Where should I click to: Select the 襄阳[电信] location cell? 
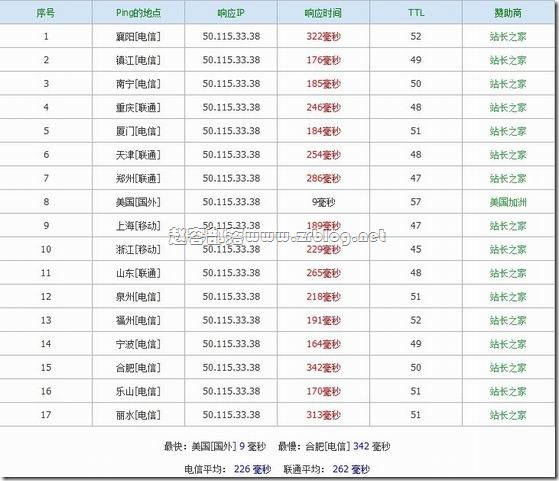click(138, 36)
